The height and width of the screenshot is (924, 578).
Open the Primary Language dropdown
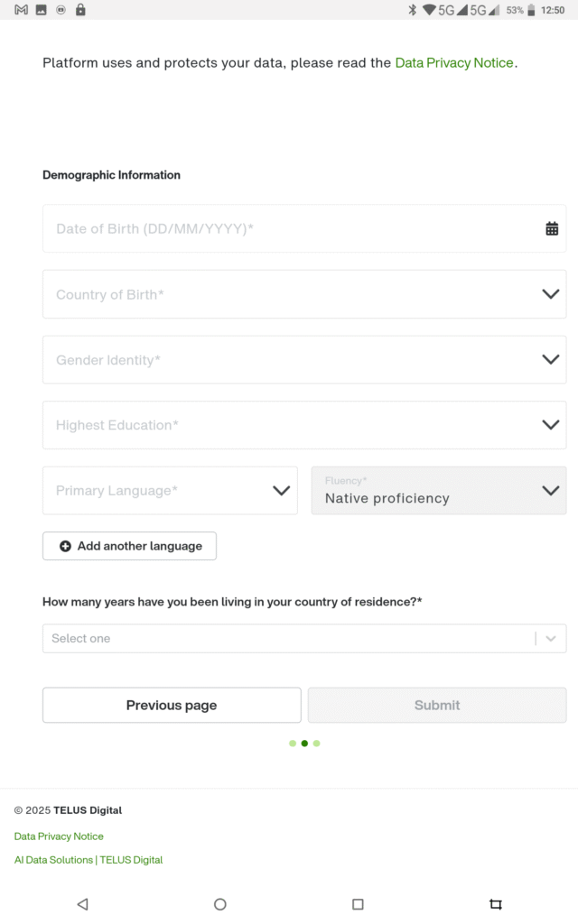pos(170,491)
